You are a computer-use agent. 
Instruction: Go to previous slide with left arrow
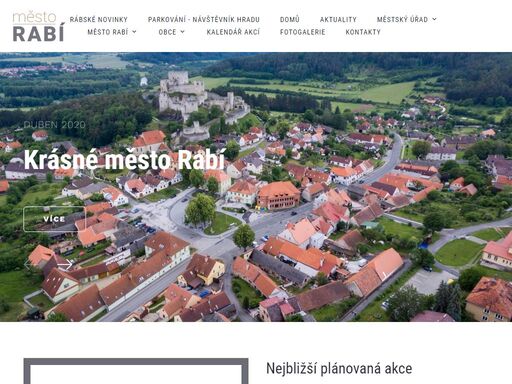click(28, 265)
